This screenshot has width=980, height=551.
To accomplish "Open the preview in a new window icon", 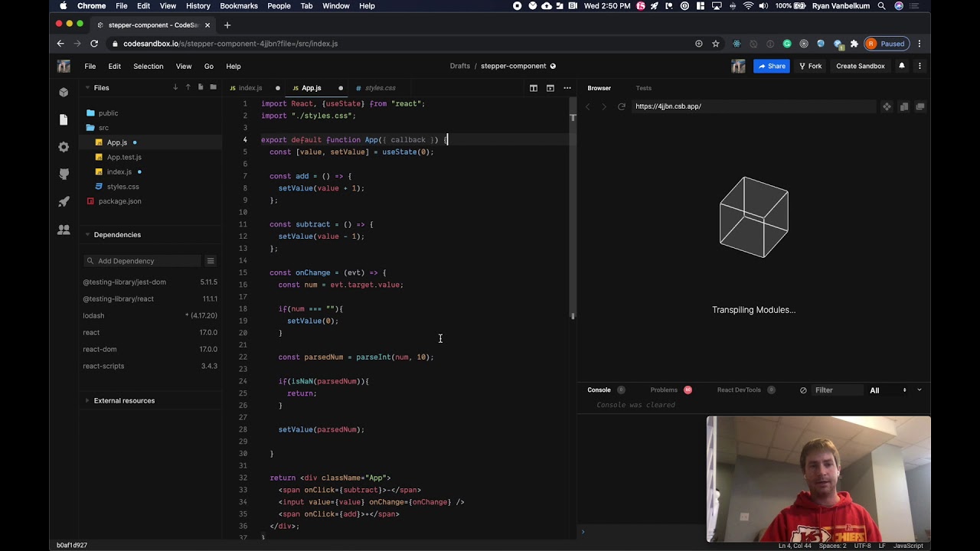I will click(920, 106).
